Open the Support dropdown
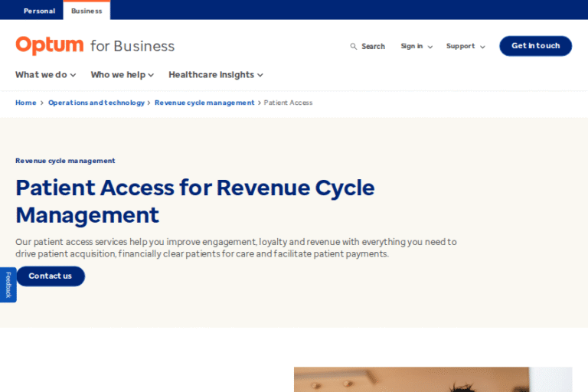The image size is (588, 392). pyautogui.click(x=465, y=47)
